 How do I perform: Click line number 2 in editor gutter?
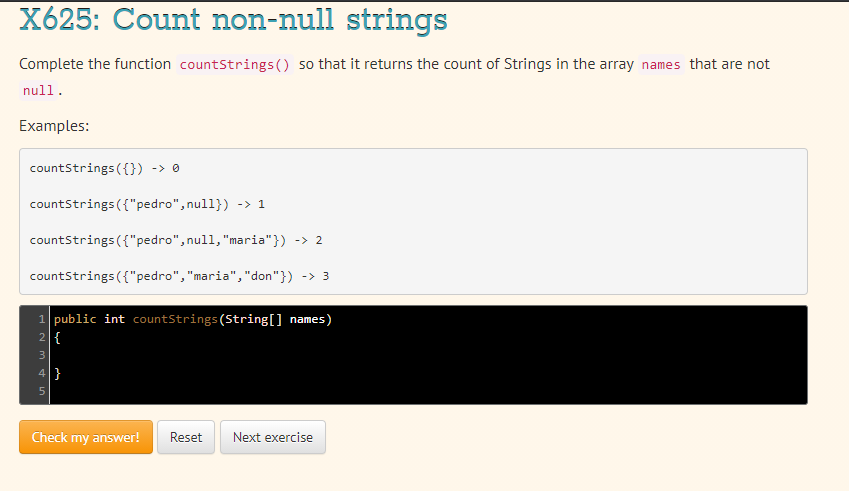pyautogui.click(x=42, y=337)
